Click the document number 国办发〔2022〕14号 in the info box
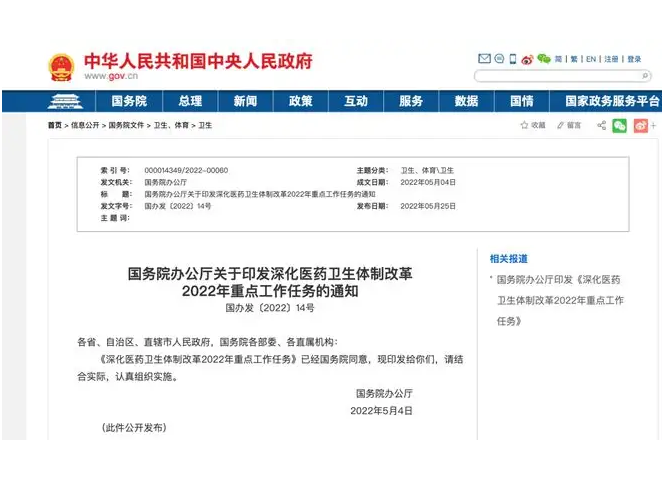 point(178,206)
